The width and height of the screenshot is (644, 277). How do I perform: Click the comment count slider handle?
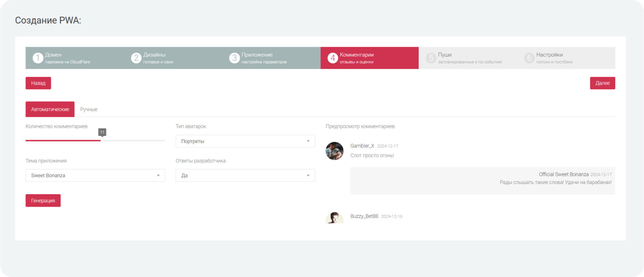[x=102, y=141]
